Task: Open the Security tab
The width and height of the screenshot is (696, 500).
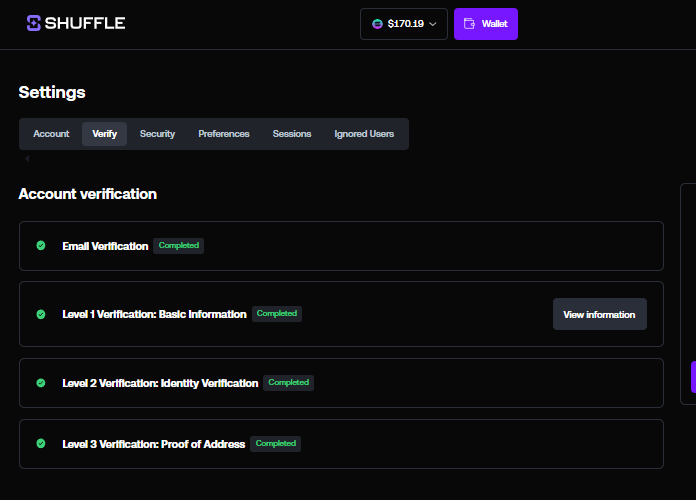Action: coord(157,134)
